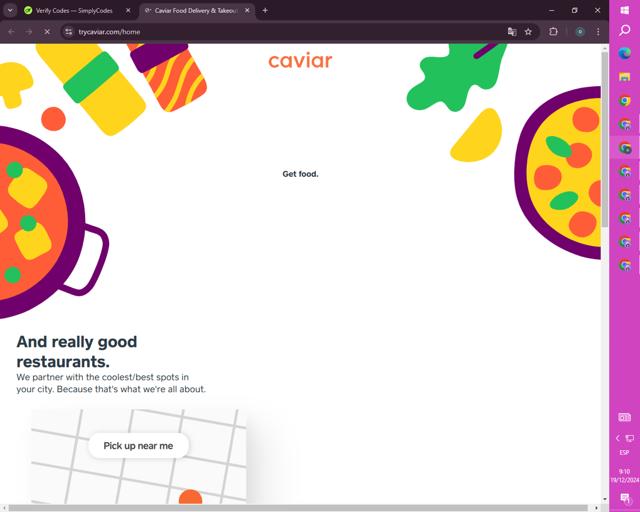Go back to previous page
This screenshot has height=512, width=640.
click(11, 32)
